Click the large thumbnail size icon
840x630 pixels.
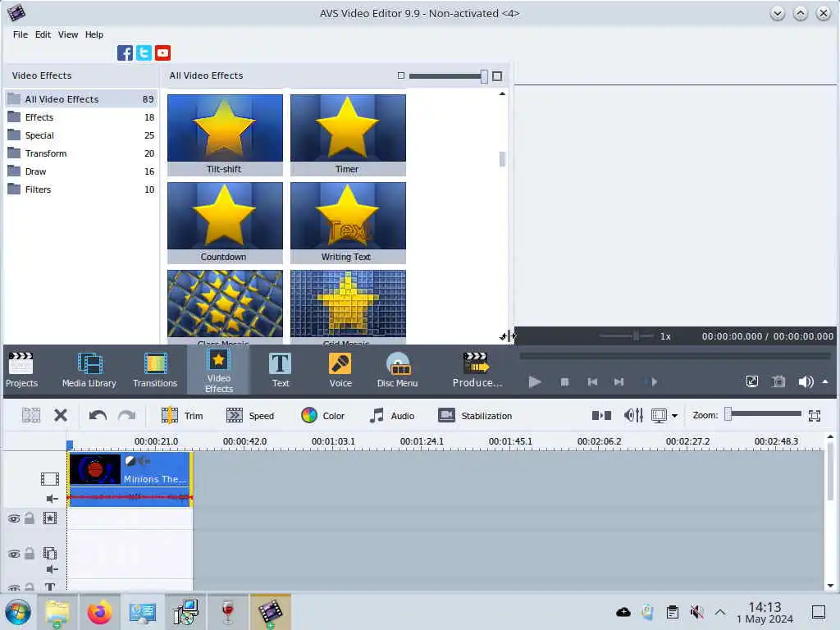click(x=497, y=76)
